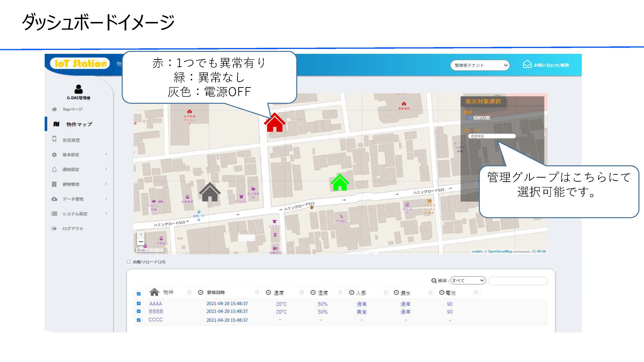Open 受信履歴 in sidebar
Screen dimensions: 644x362
click(71, 140)
